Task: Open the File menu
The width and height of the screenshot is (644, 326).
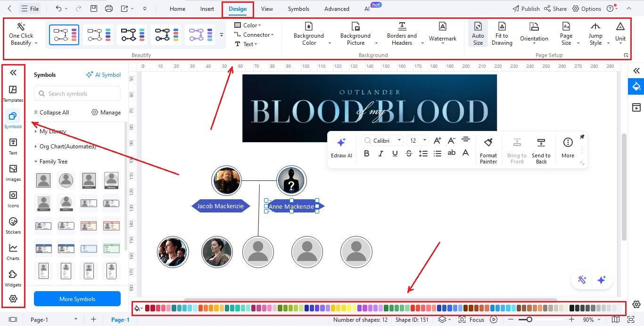Action: click(x=30, y=8)
